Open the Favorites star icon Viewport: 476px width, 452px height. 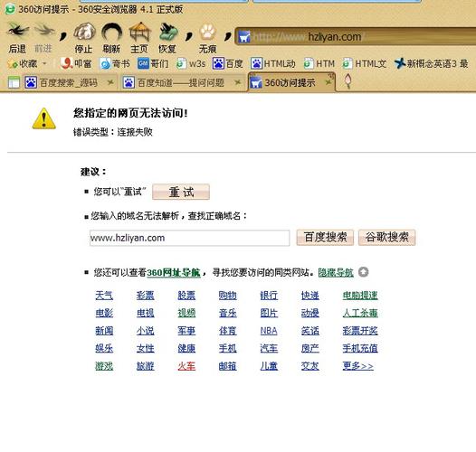point(13,63)
